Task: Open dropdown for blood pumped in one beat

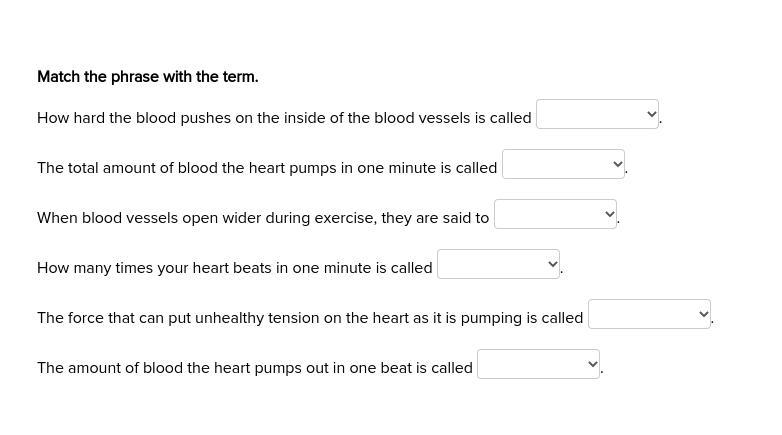Action: [538, 365]
